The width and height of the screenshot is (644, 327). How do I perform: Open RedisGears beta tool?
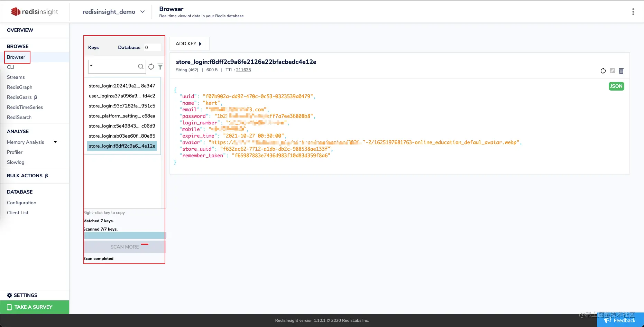pyautogui.click(x=22, y=97)
